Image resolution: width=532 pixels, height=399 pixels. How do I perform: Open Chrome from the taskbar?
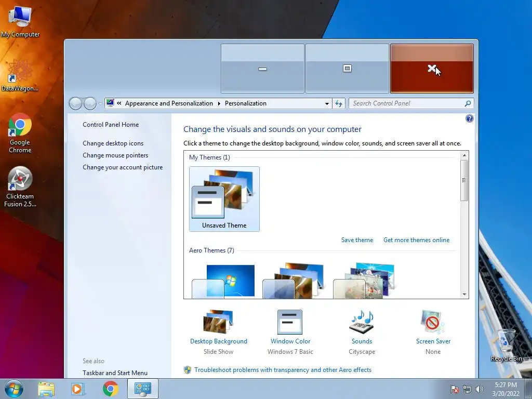[111, 389]
